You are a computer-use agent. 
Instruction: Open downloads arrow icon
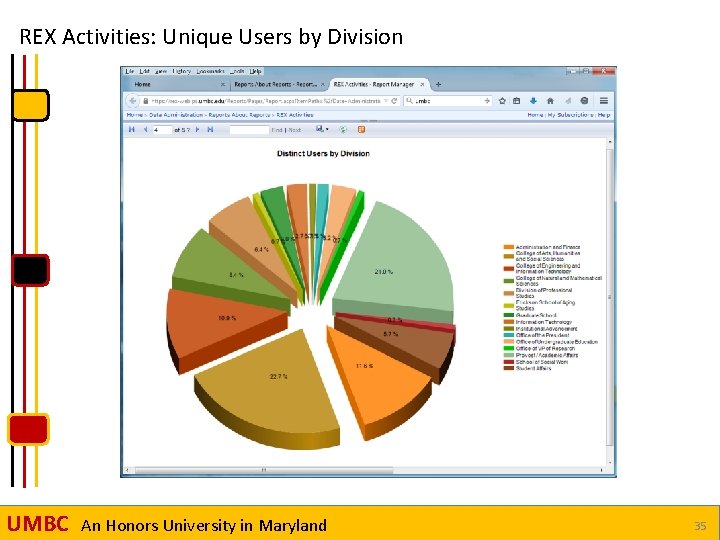coord(533,101)
